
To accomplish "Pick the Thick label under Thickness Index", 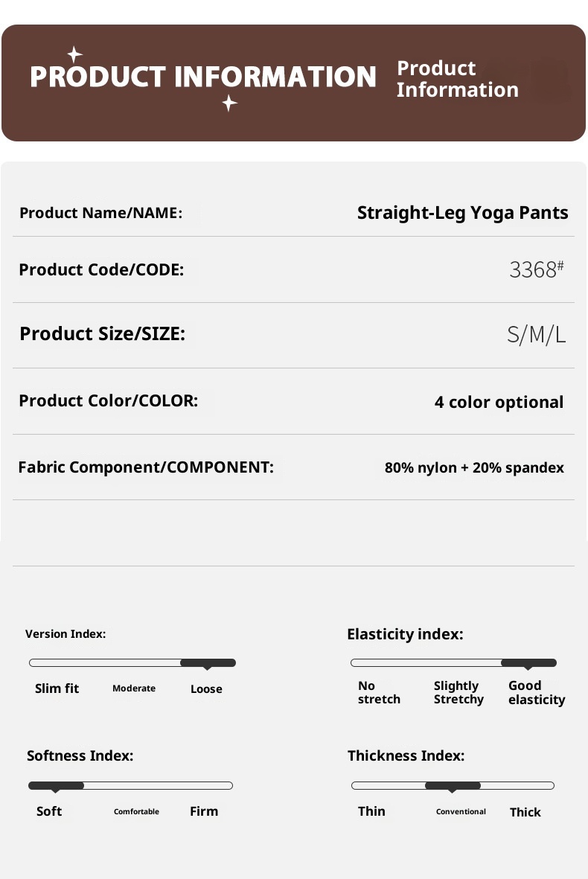I will 525,812.
